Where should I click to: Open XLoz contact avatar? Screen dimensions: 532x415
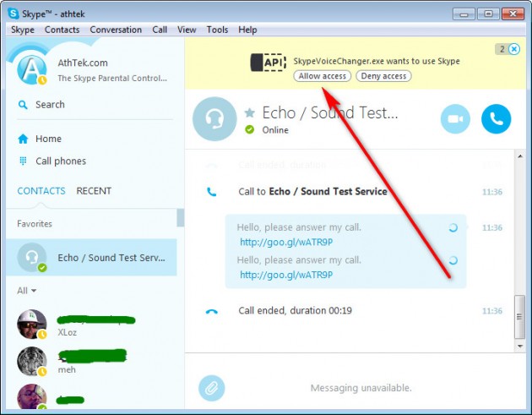coord(32,325)
